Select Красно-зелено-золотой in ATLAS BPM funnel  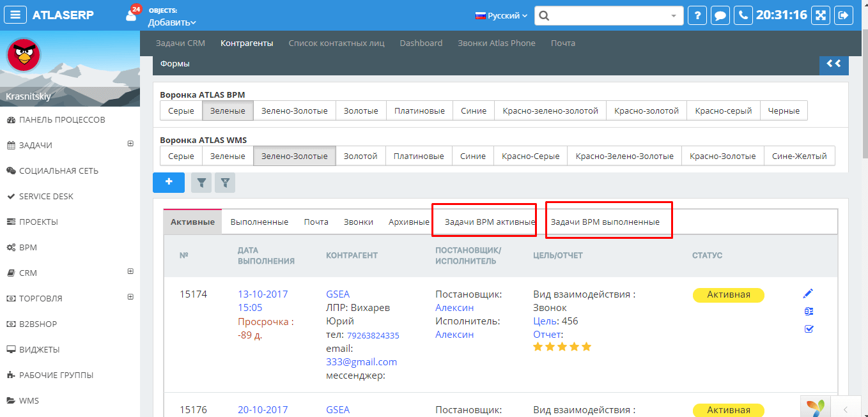click(x=550, y=110)
